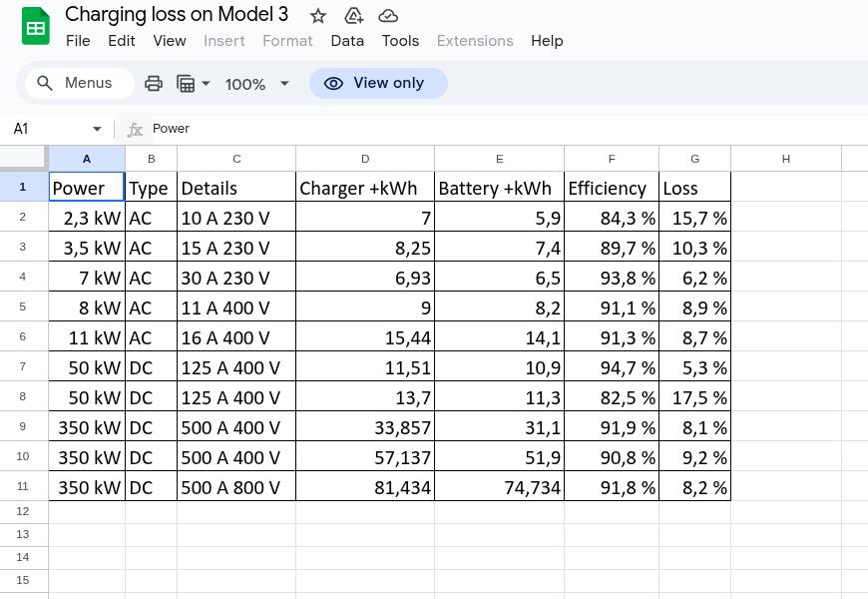868x599 pixels.
Task: Click the Menus search field
Action: click(79, 83)
